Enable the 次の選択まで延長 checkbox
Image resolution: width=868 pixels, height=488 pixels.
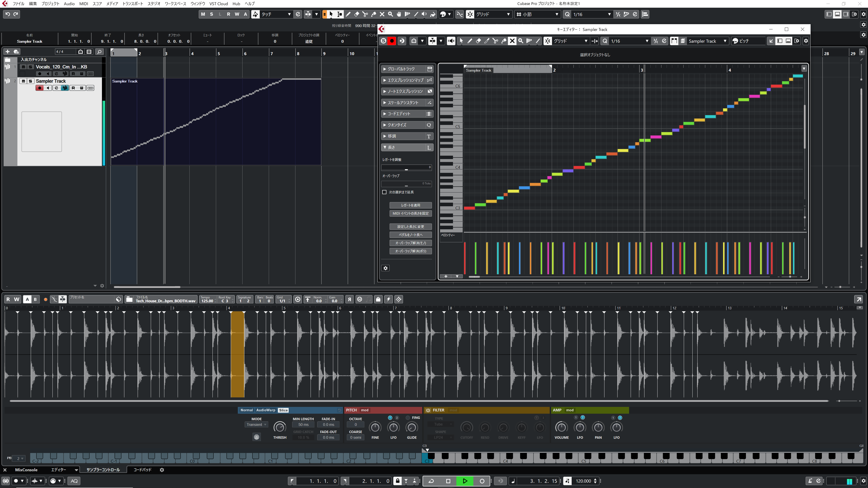[384, 192]
